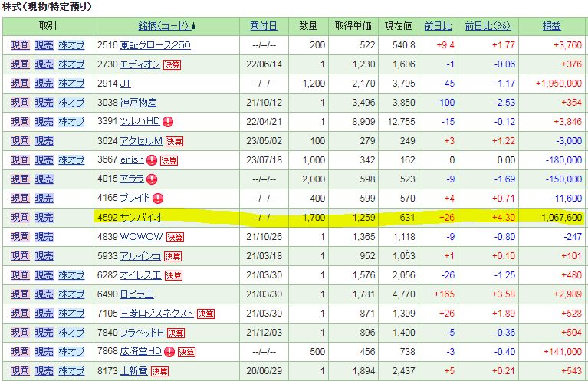Open サンバイオ stock link
Screen dimensions: 588x381
141,218
